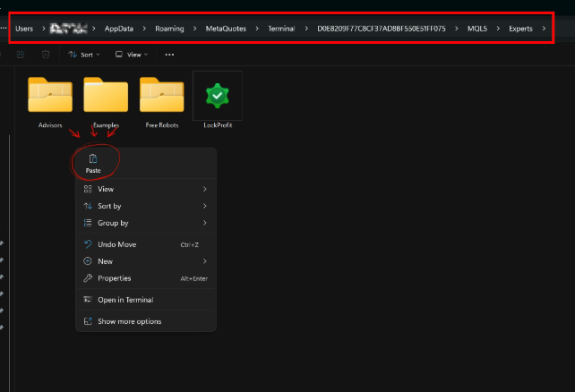The width and height of the screenshot is (575, 392).
Task: Open the New submenu entry
Action: pos(146,261)
